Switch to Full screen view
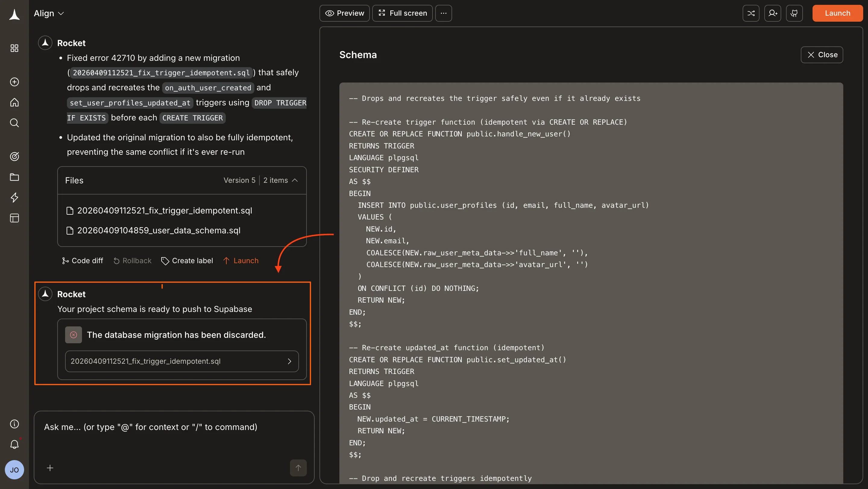Screen dimensions: 868x489 pyautogui.click(x=402, y=13)
